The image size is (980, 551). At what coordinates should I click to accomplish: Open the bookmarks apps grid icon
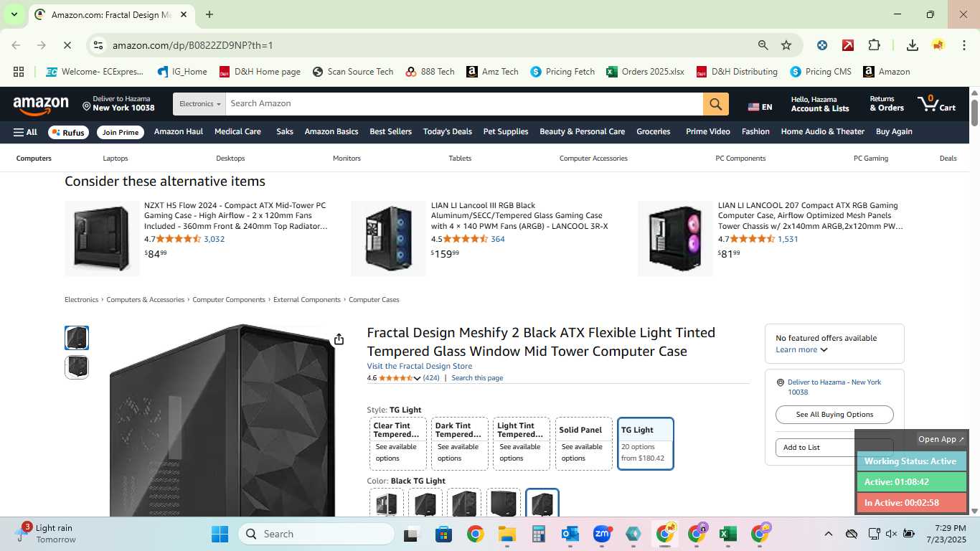click(x=19, y=72)
